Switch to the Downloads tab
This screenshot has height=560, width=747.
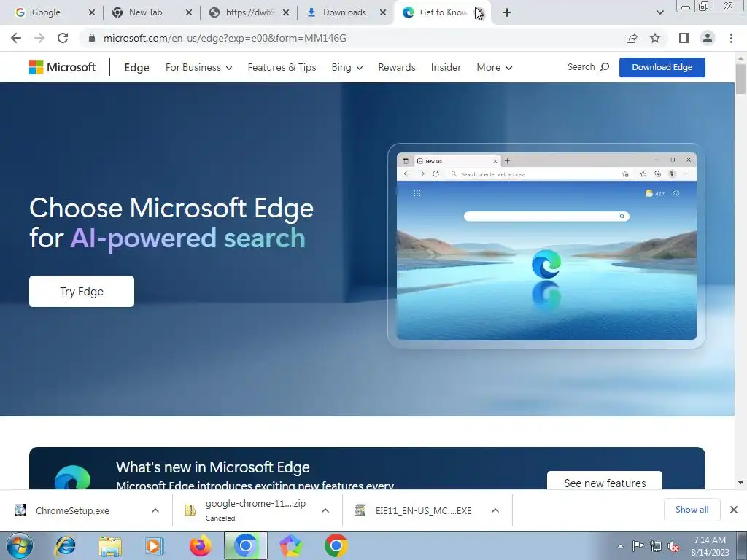[344, 12]
